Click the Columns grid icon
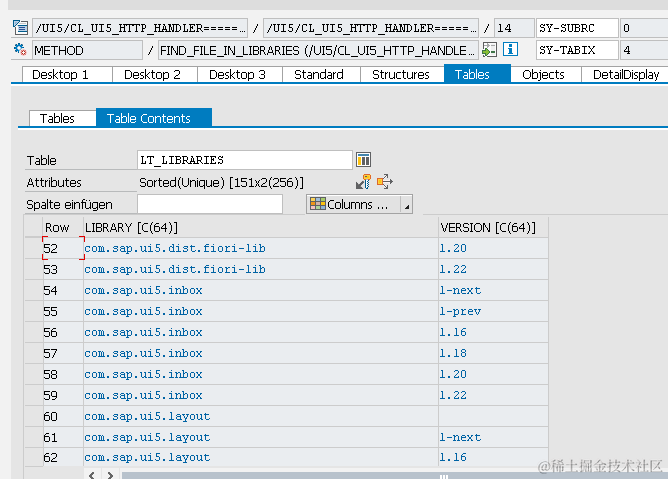This screenshot has height=479, width=668. (318, 204)
